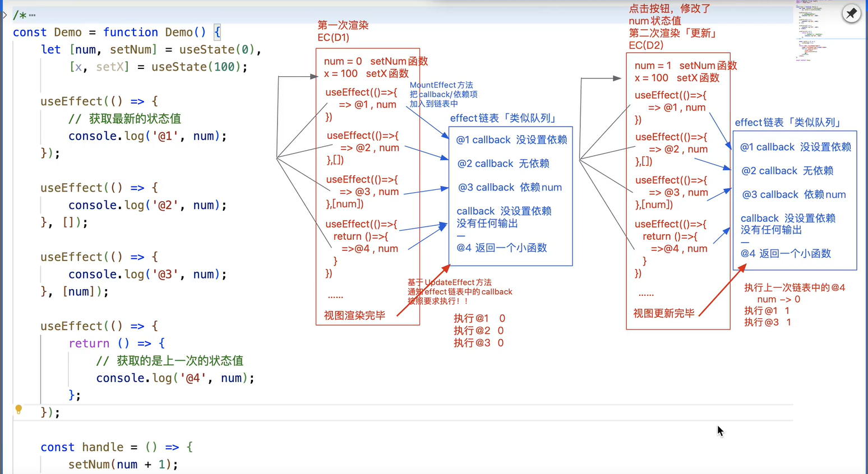Click the diagram text '视图渲染完毕'
Image resolution: width=868 pixels, height=474 pixels.
click(354, 315)
